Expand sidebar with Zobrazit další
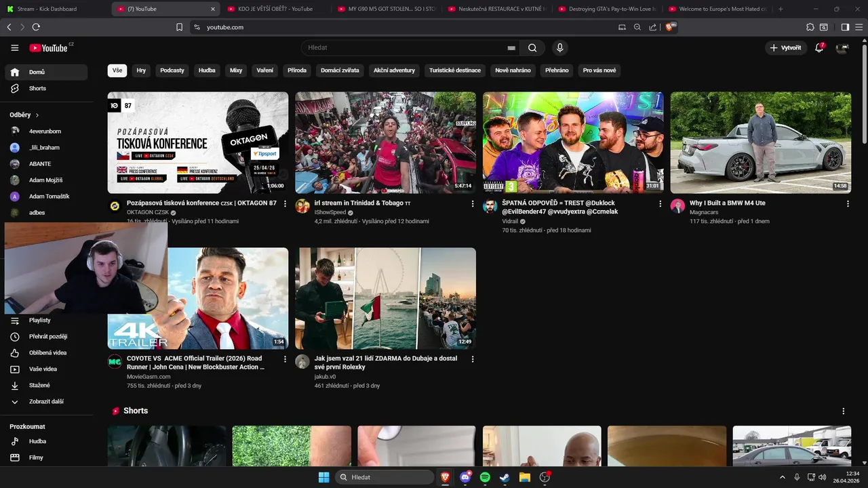The width and height of the screenshot is (868, 488). [46, 401]
